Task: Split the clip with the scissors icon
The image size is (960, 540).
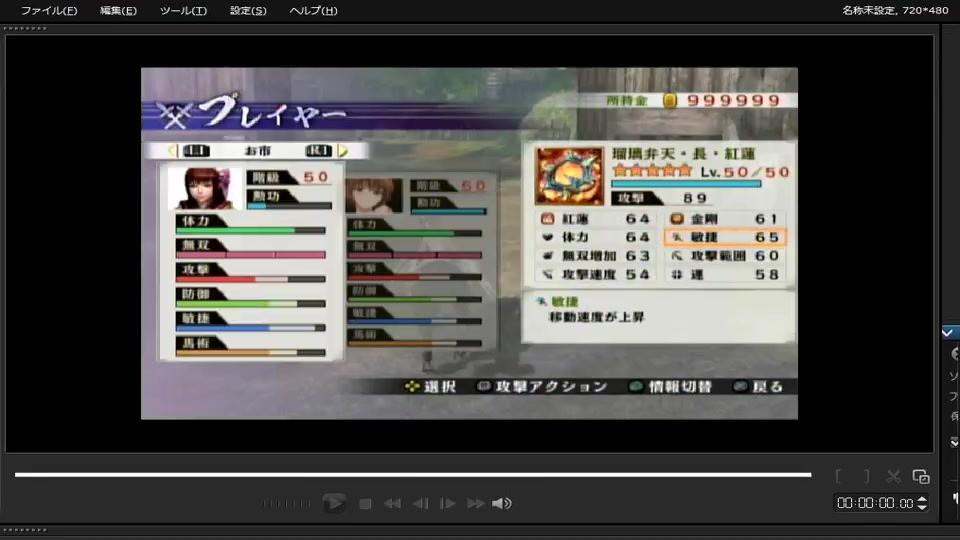Action: coord(893,476)
